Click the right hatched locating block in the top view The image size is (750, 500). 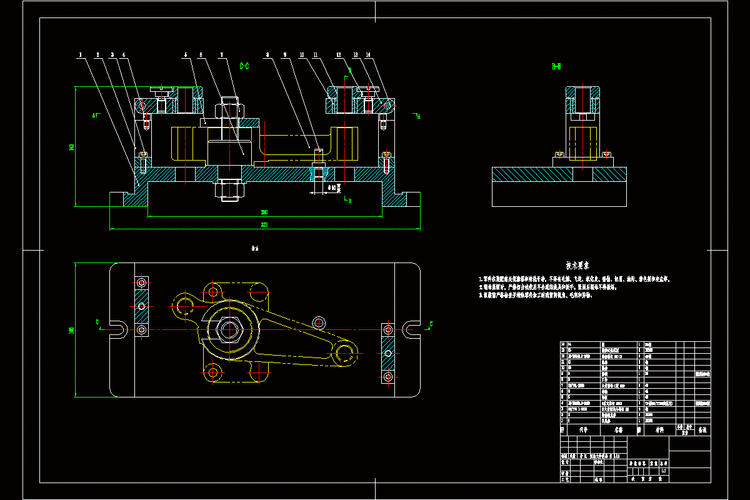coord(386,354)
